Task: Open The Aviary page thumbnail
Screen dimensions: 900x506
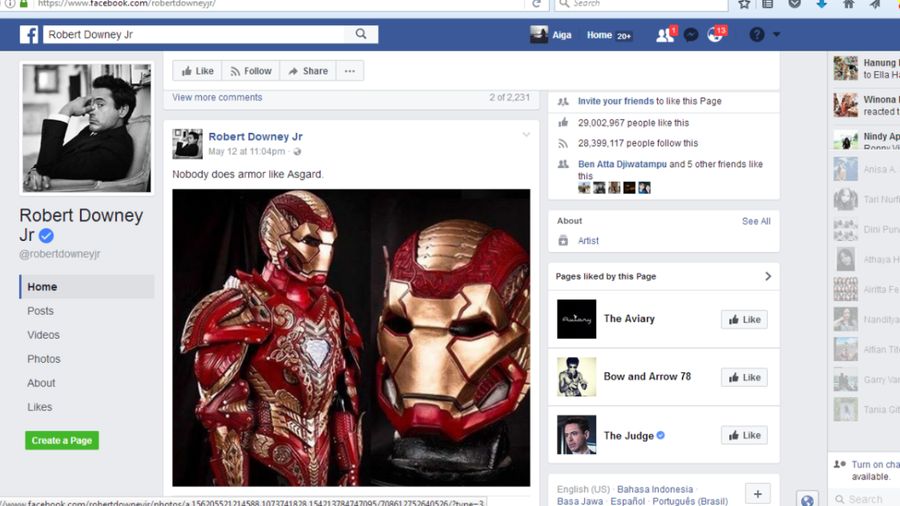Action: [x=576, y=319]
